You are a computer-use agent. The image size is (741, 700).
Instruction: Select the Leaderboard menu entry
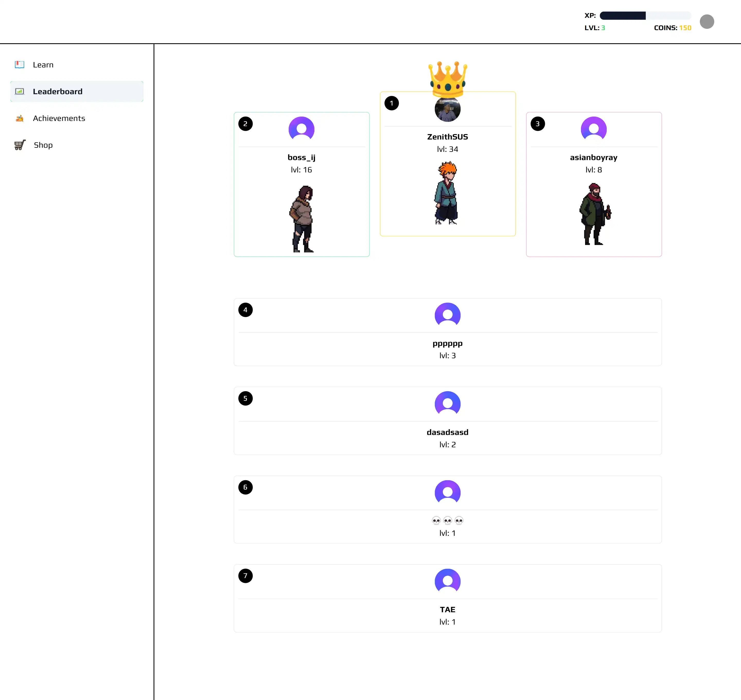coord(58,91)
